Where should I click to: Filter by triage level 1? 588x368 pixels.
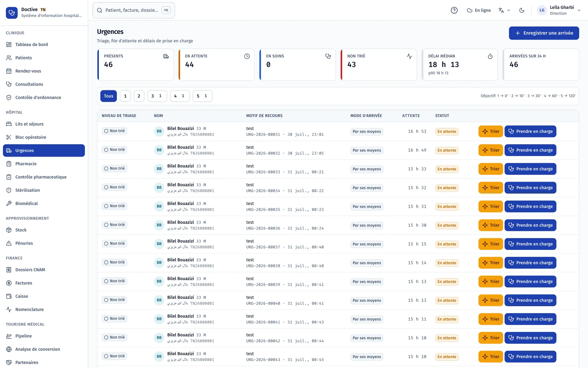click(x=125, y=96)
